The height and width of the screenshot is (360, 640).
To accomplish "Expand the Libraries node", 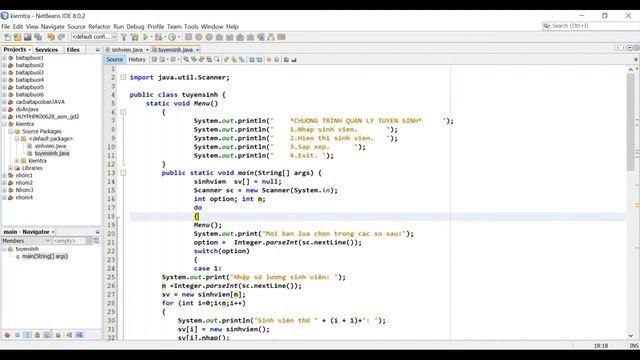I will pyautogui.click(x=11, y=168).
